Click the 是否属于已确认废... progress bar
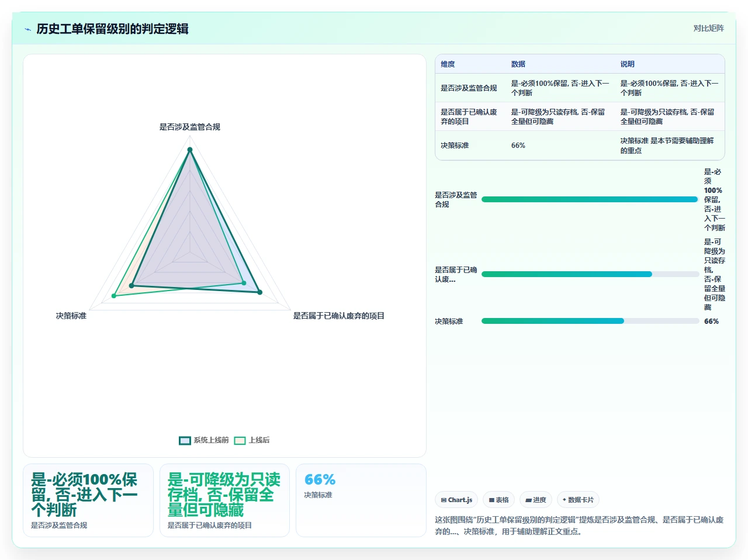 click(590, 274)
